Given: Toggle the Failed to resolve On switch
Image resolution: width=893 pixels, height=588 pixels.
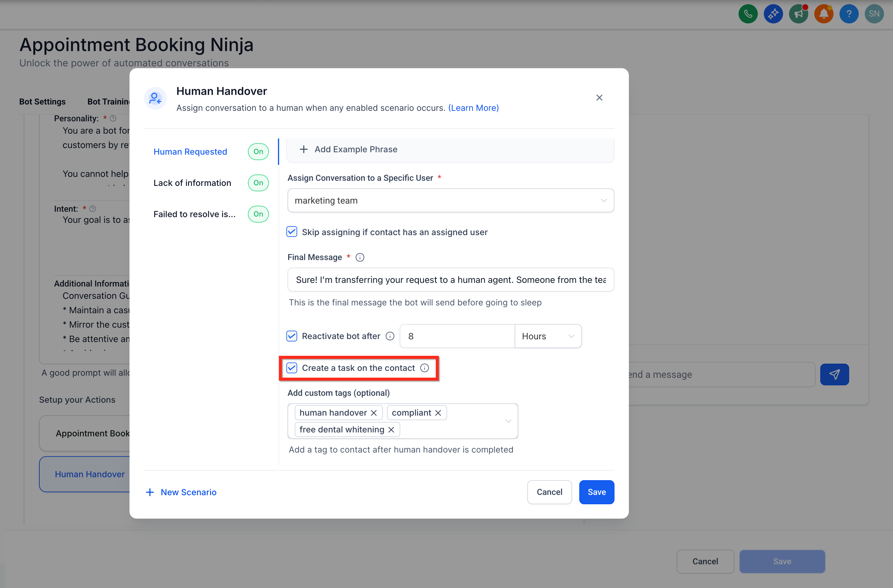Looking at the screenshot, I should point(258,214).
